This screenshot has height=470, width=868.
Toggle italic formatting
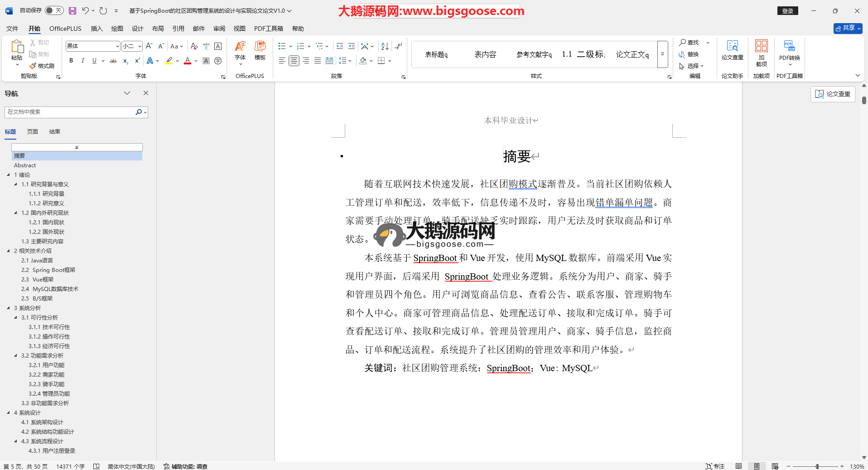point(82,61)
